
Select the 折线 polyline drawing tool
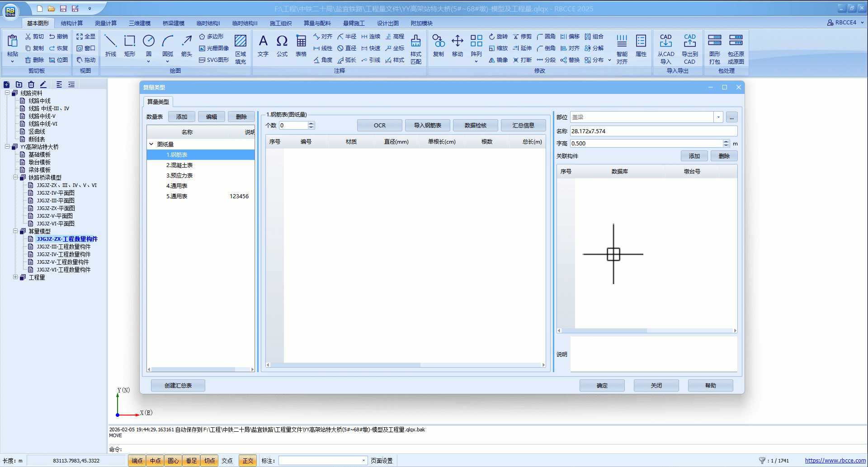tap(110, 46)
